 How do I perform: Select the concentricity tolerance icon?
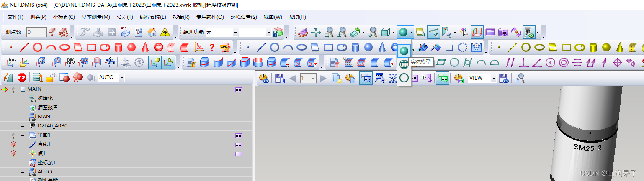coord(564,63)
